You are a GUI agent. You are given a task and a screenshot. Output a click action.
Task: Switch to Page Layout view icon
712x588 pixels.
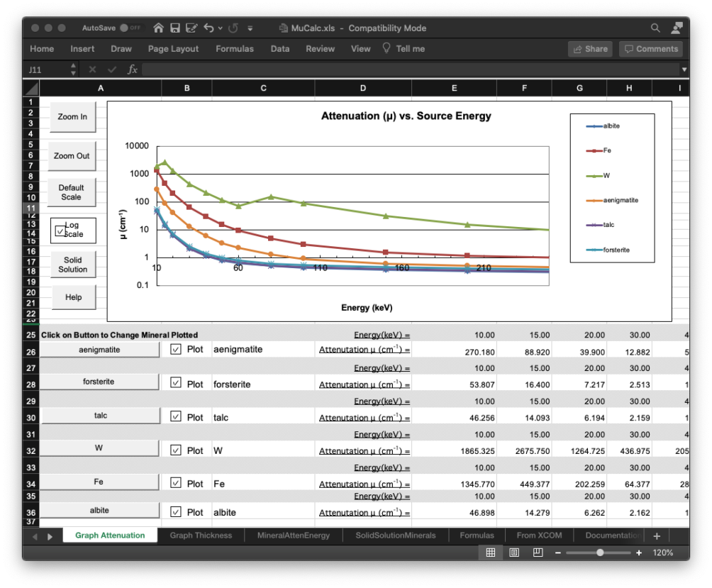(x=514, y=553)
